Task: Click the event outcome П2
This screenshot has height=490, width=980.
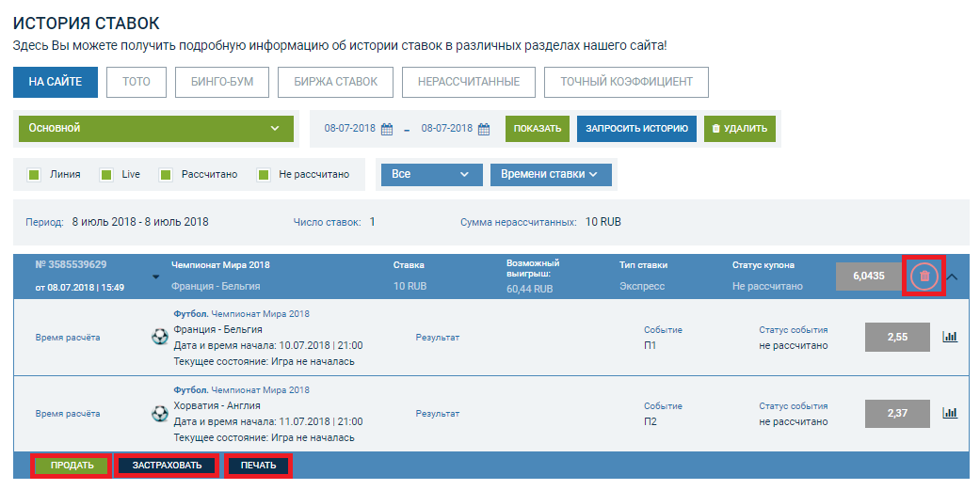Action: 651,422
